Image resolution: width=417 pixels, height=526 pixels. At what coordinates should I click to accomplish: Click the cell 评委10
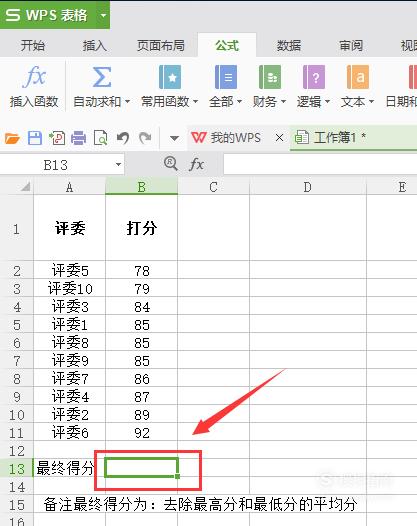click(x=69, y=288)
